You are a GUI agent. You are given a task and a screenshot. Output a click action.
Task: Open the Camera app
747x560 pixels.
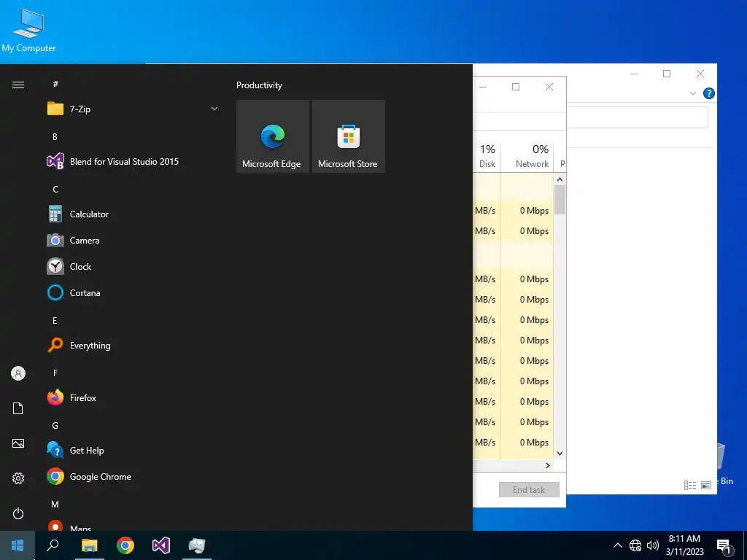pyautogui.click(x=133, y=241)
